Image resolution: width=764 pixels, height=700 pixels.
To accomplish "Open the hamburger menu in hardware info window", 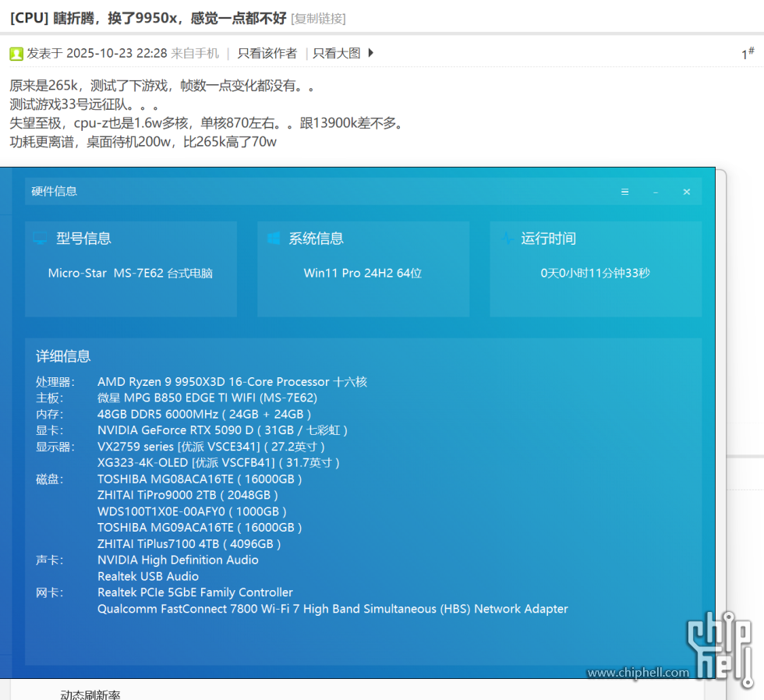I will pos(624,192).
